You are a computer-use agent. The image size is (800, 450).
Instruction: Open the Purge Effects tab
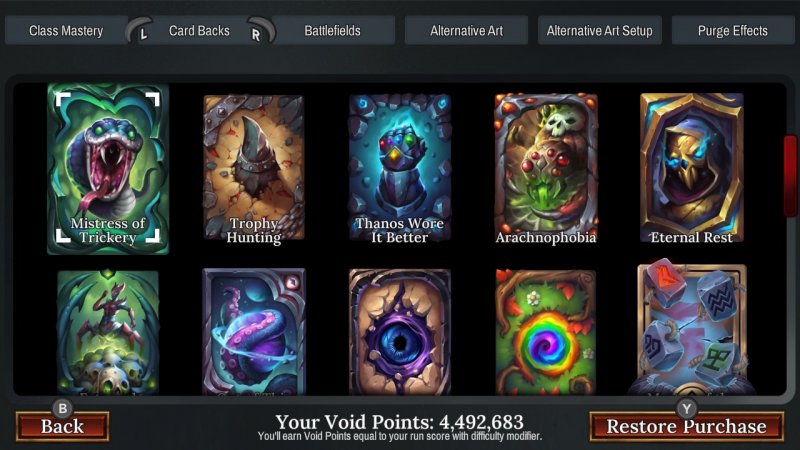(x=733, y=31)
